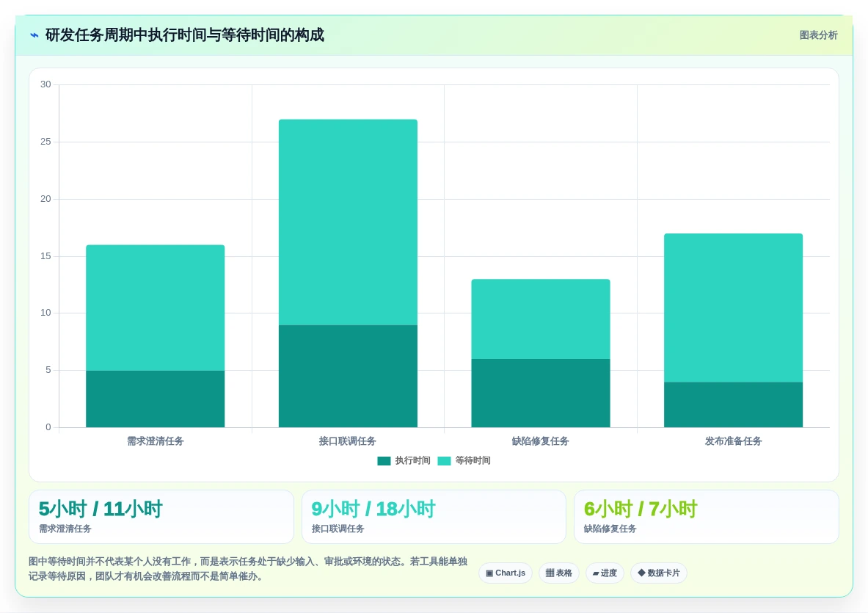Click the y-axis value 25

pyautogui.click(x=45, y=142)
